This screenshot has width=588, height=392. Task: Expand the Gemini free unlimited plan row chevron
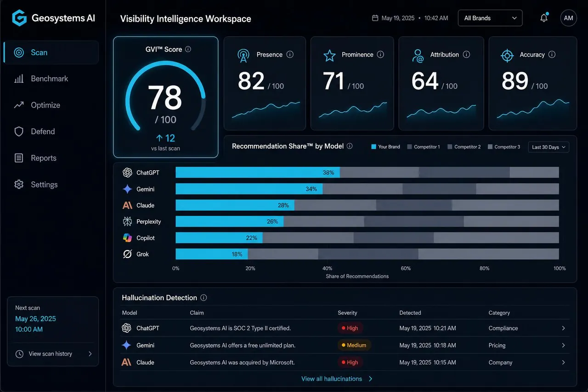[564, 345]
